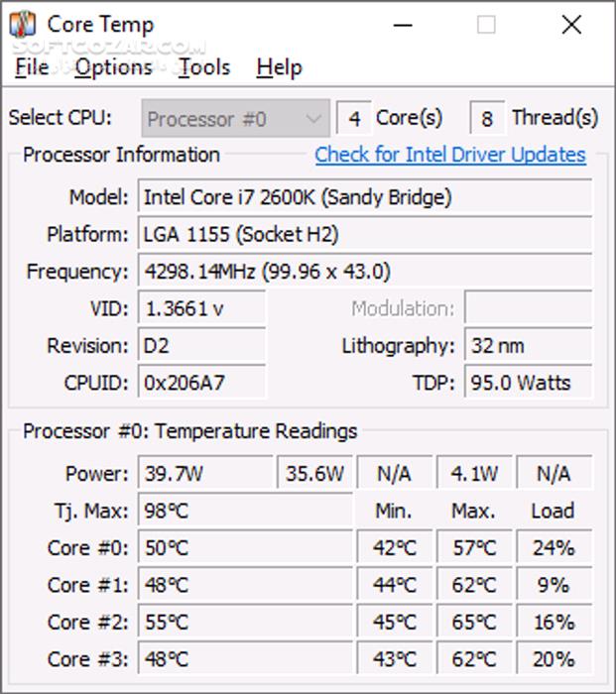The image size is (616, 694).
Task: Close the Core Temp window
Action: coord(571,25)
